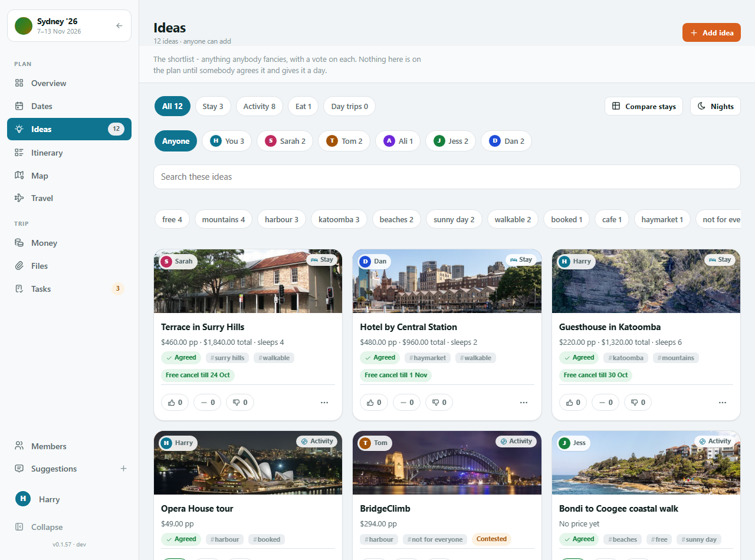The width and height of the screenshot is (755, 560).
Task: Click the Add idea button
Action: (711, 32)
